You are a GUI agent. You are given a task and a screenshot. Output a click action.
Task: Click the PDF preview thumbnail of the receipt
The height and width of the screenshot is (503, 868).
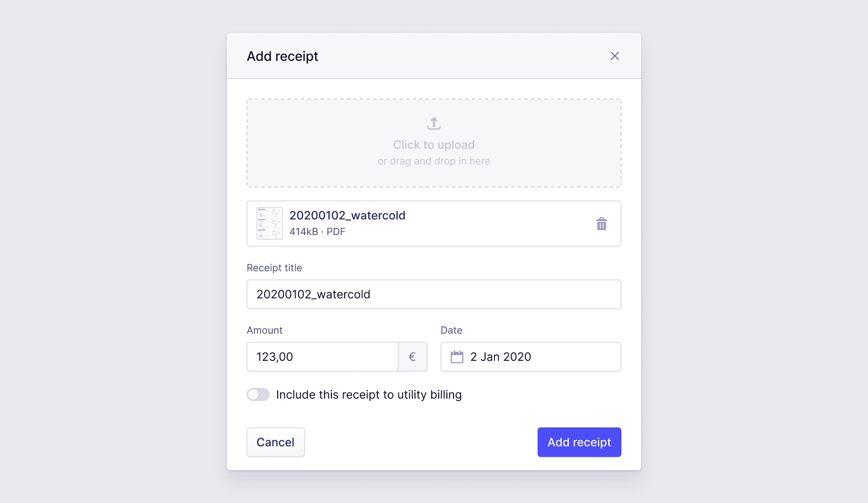[269, 224]
